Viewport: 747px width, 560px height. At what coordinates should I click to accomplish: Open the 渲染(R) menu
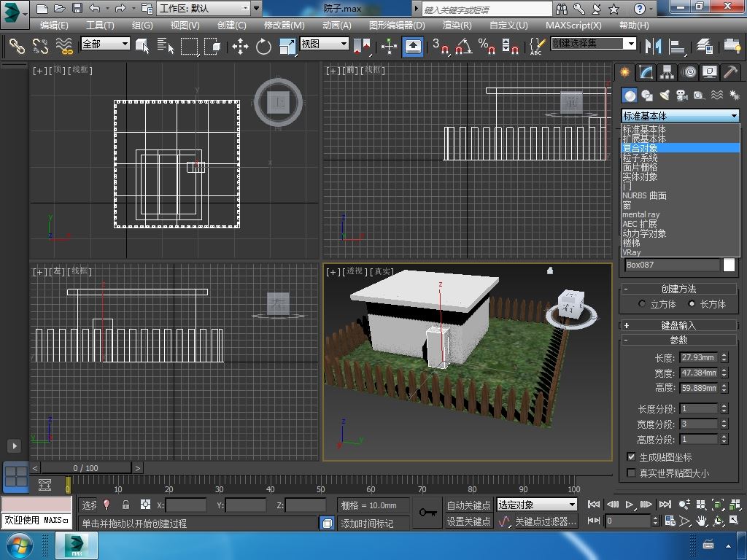457,26
